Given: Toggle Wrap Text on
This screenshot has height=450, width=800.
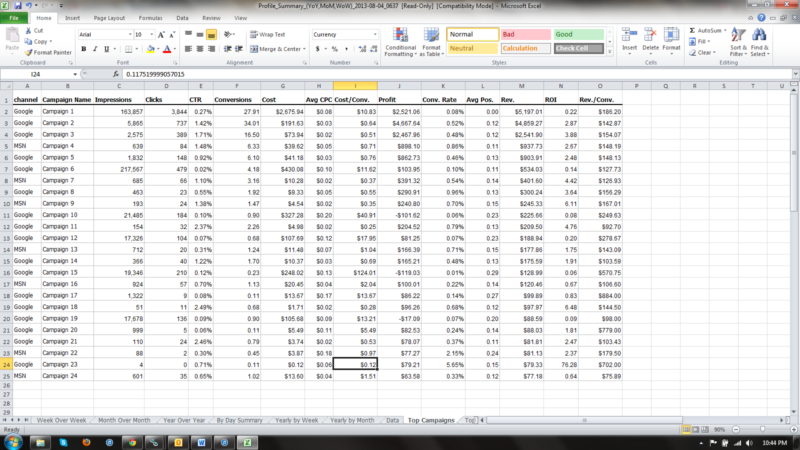Looking at the screenshot, I should 270,34.
